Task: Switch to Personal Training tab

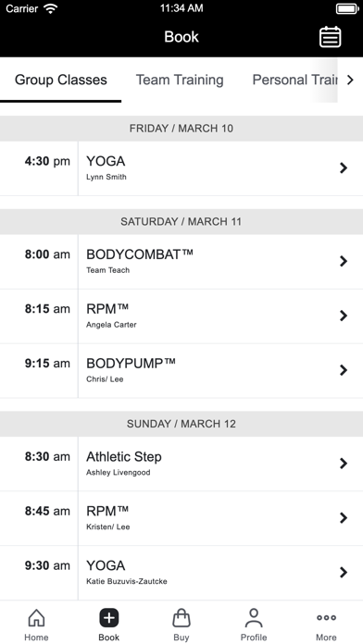Action: pyautogui.click(x=294, y=80)
